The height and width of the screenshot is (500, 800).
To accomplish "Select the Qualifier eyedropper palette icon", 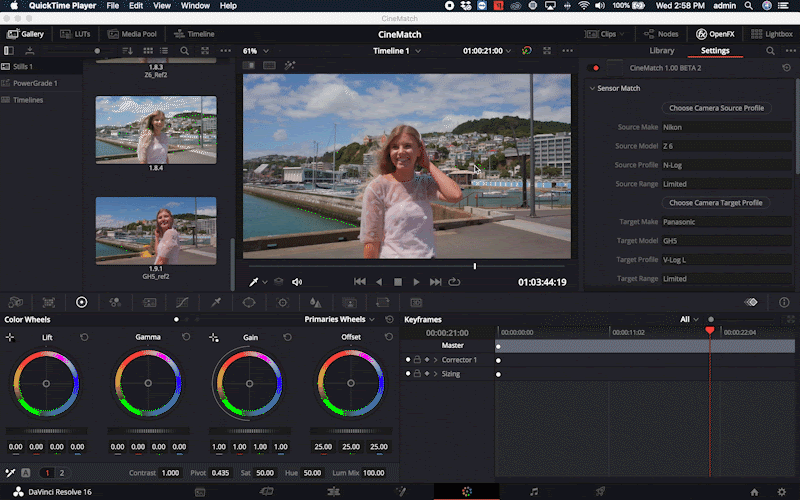I will [x=215, y=301].
